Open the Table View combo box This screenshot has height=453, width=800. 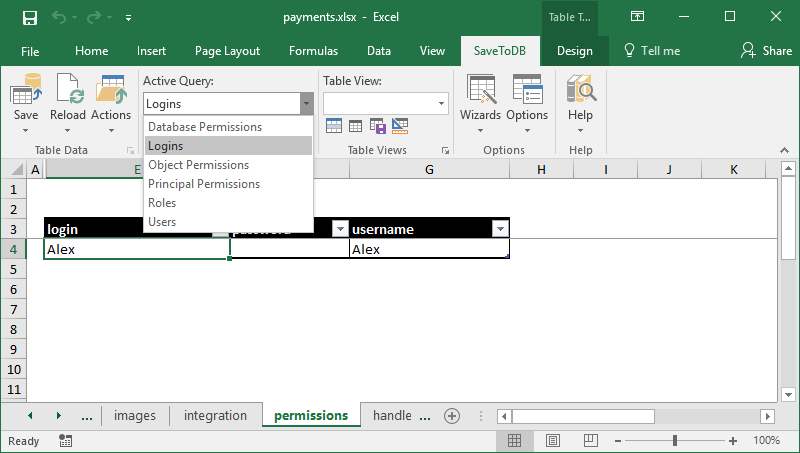(386, 104)
